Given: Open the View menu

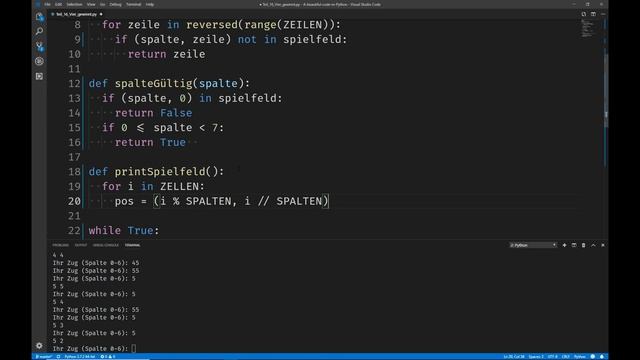Looking at the screenshot, I should pos(91,4).
